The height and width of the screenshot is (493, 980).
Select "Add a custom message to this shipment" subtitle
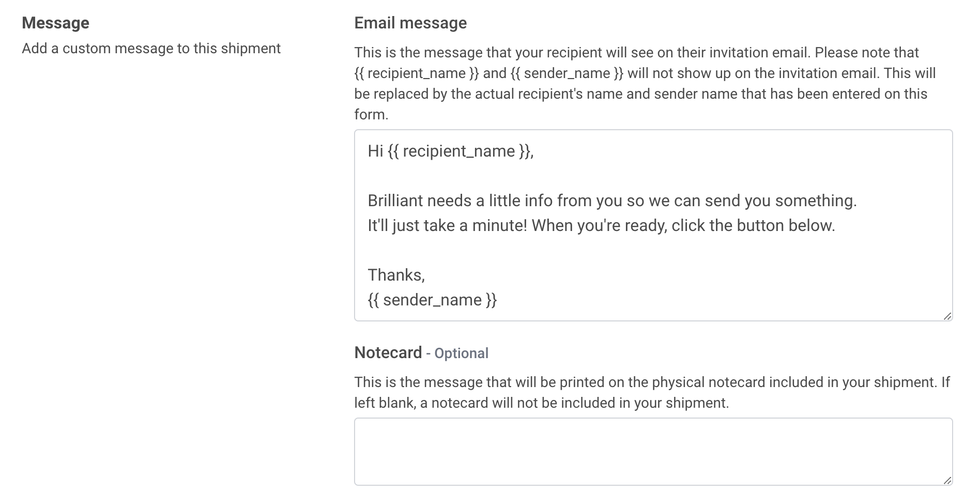151,49
